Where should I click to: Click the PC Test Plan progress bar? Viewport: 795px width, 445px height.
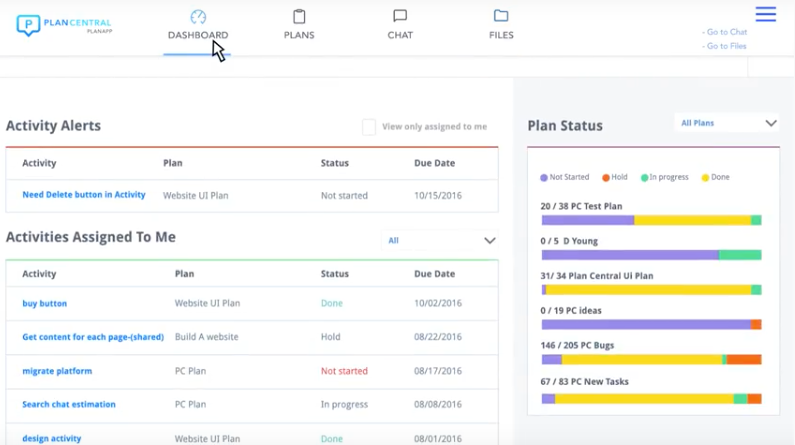pyautogui.click(x=651, y=220)
